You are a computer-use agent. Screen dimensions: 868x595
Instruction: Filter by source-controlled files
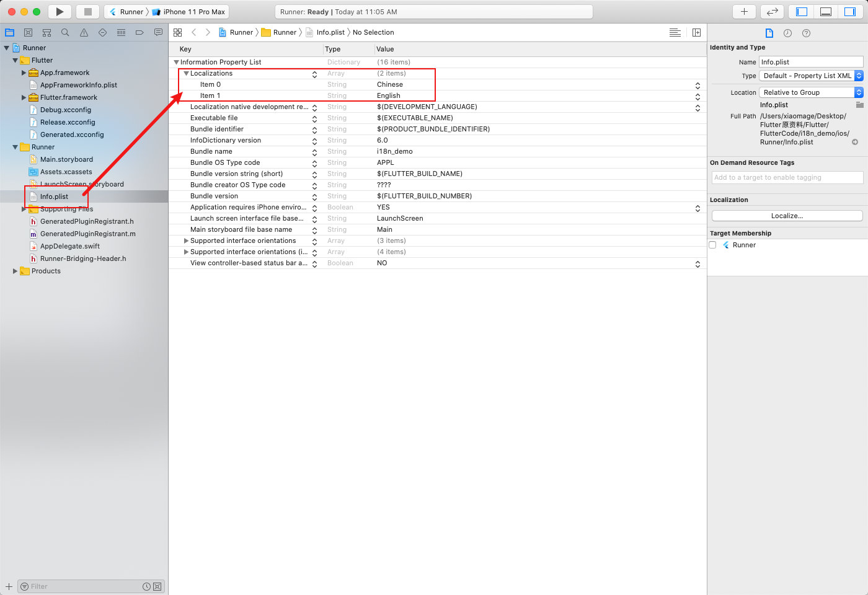click(157, 586)
